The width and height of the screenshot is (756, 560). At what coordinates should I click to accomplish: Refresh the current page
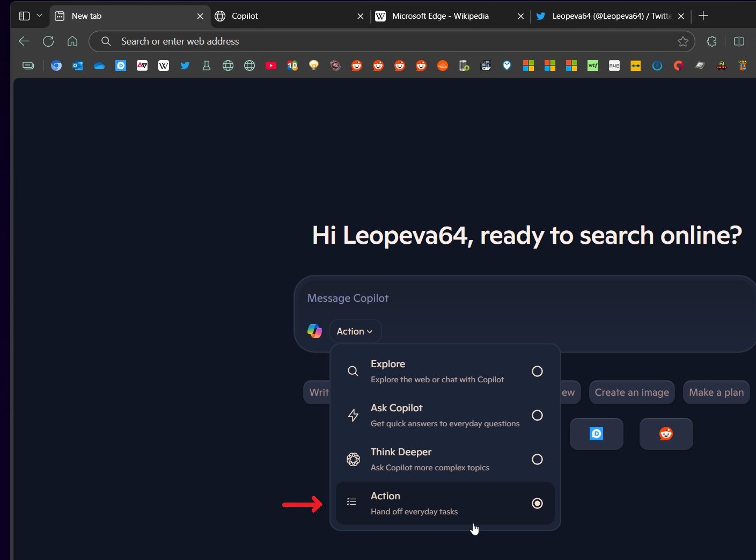click(x=48, y=41)
